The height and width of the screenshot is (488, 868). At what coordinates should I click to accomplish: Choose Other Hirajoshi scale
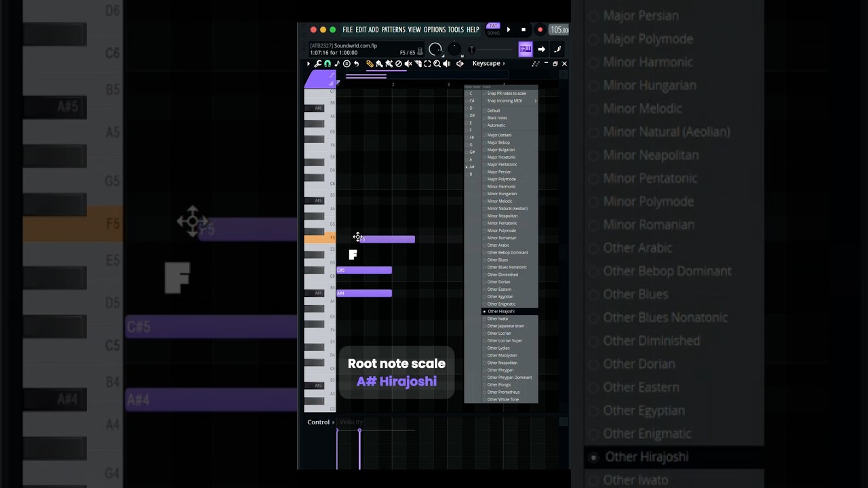click(x=501, y=311)
